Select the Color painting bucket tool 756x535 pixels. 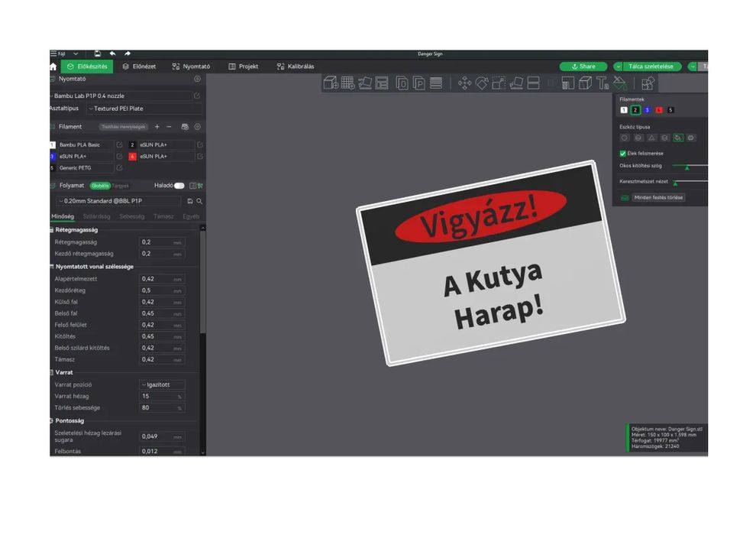[x=619, y=83]
